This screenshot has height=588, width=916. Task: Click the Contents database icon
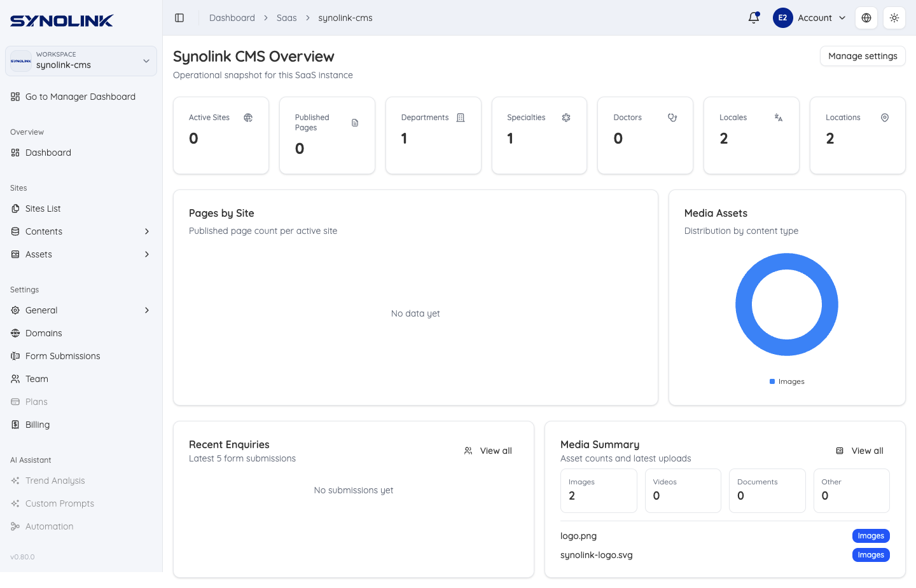[x=15, y=231]
